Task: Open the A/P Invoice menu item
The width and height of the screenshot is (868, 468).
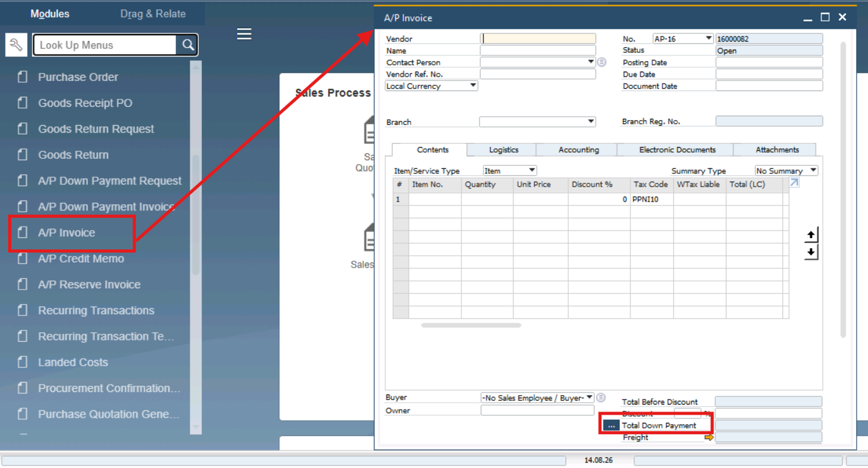Action: click(x=67, y=233)
